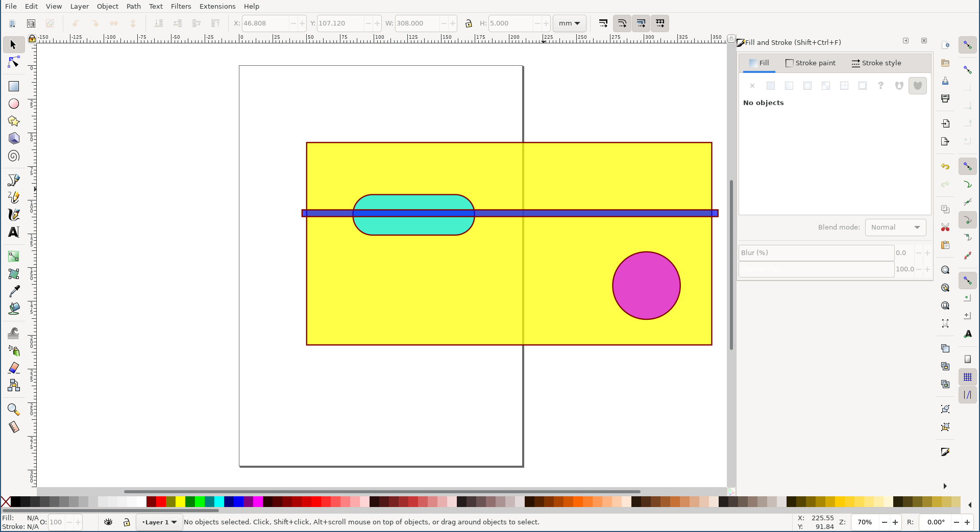Click the unset paint question mark button
The image size is (980, 532).
tap(881, 86)
